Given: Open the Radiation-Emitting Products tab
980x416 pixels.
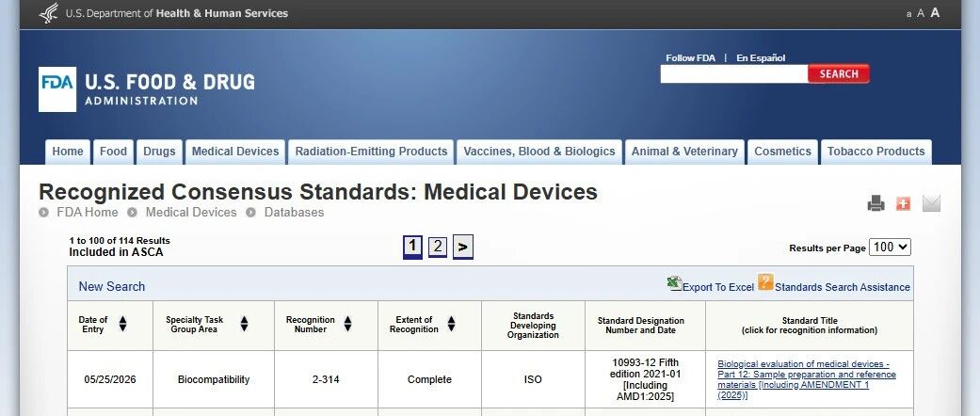Looking at the screenshot, I should [371, 152].
